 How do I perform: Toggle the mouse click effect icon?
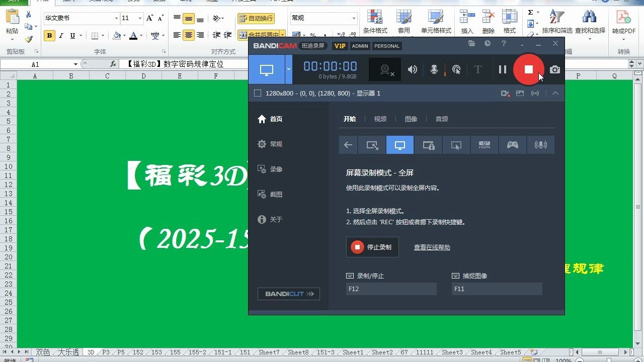click(x=456, y=69)
